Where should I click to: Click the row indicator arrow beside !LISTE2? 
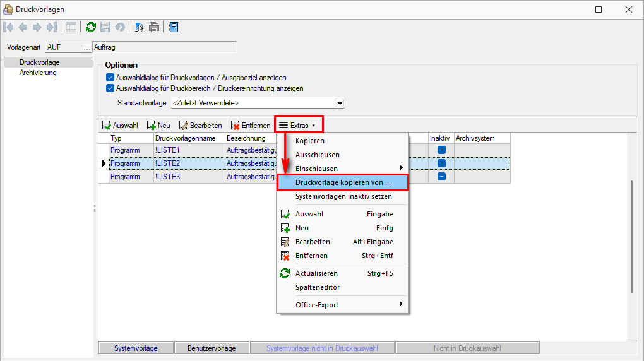click(104, 163)
